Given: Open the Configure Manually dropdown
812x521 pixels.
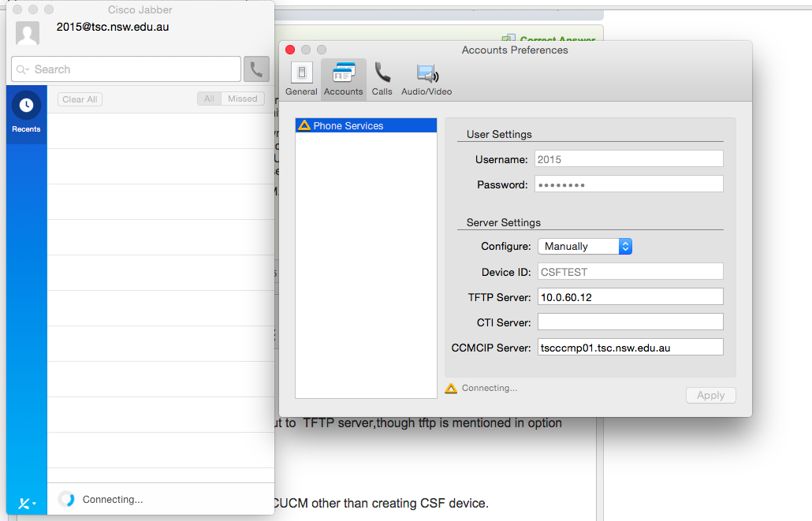Looking at the screenshot, I should (x=585, y=247).
